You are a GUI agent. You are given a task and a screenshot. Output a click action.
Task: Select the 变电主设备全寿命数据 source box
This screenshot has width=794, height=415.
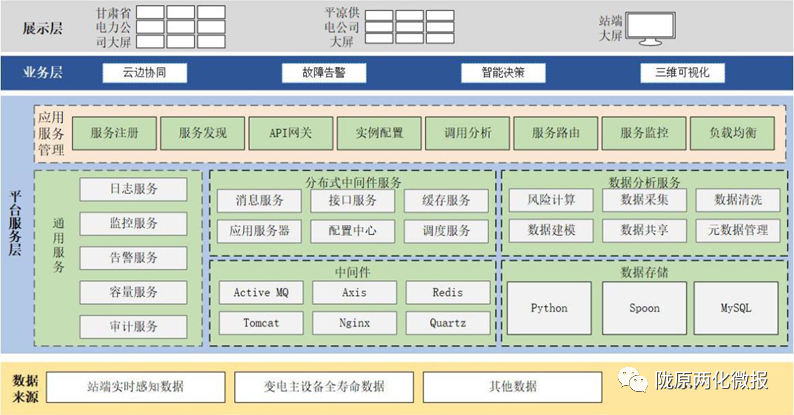tap(324, 388)
